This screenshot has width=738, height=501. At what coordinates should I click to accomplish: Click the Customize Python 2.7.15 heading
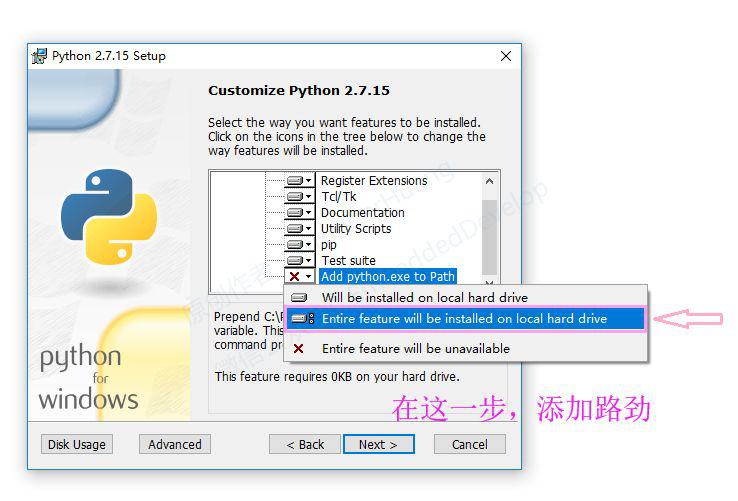click(299, 90)
